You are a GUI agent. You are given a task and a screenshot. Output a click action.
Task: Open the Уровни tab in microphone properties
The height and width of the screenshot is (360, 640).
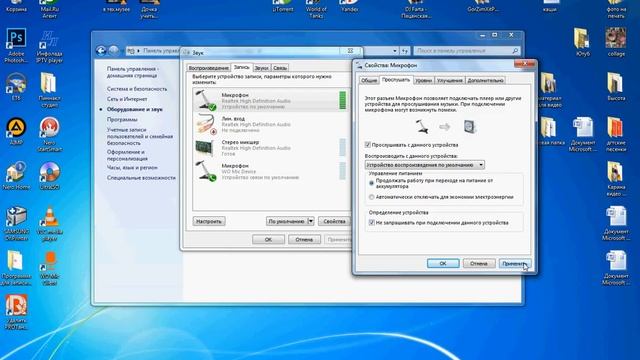424,80
